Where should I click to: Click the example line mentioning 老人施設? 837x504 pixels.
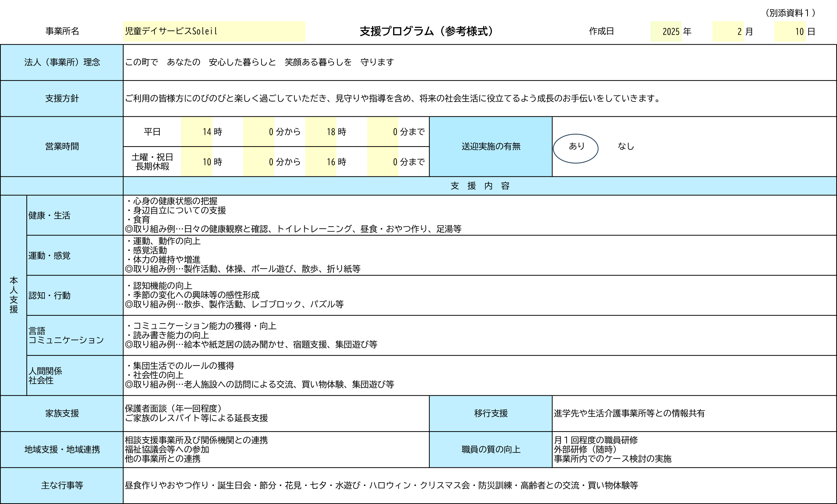259,384
